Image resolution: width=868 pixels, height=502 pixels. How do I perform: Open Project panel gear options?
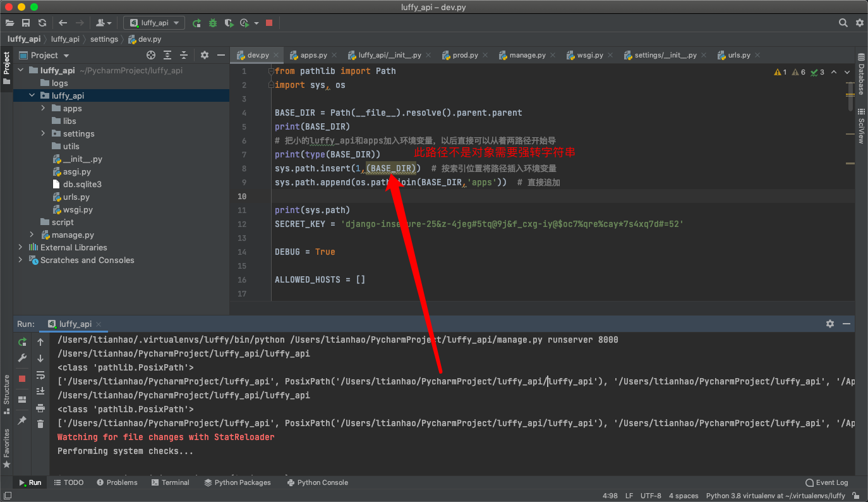(x=205, y=55)
